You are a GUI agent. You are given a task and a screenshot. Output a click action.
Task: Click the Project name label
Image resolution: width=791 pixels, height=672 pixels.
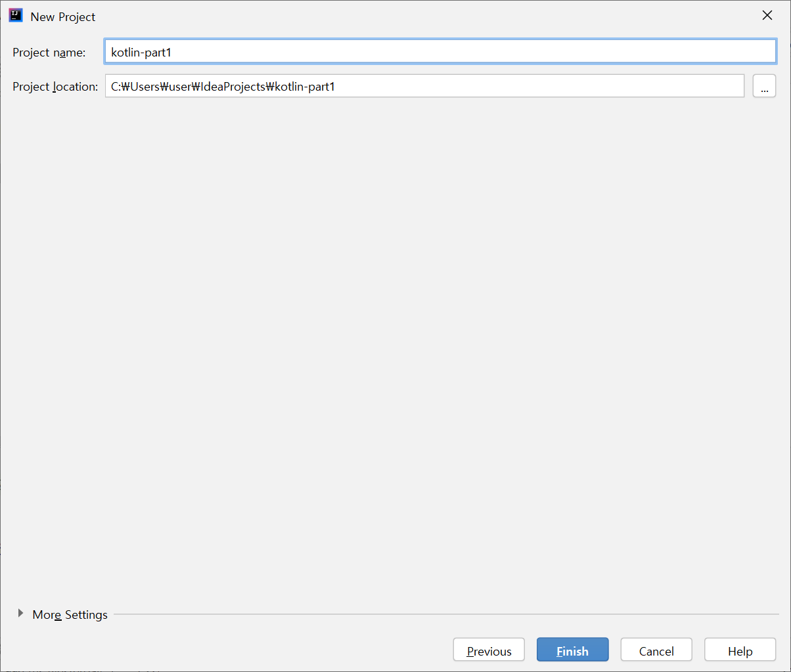pyautogui.click(x=49, y=53)
